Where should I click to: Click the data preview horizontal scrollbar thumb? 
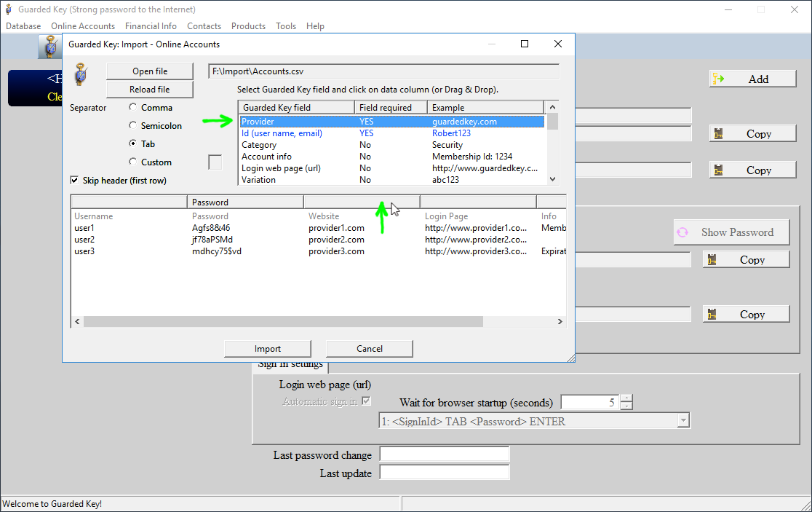pyautogui.click(x=283, y=322)
